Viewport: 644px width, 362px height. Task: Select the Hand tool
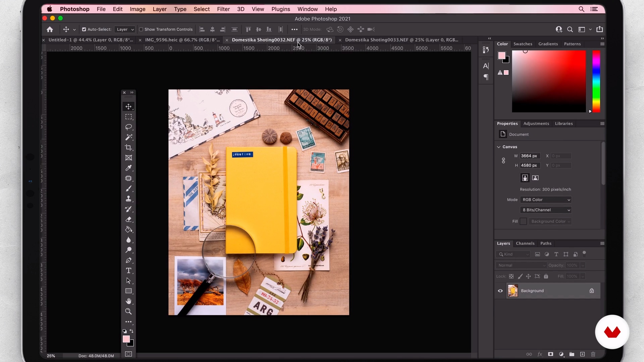pyautogui.click(x=128, y=301)
